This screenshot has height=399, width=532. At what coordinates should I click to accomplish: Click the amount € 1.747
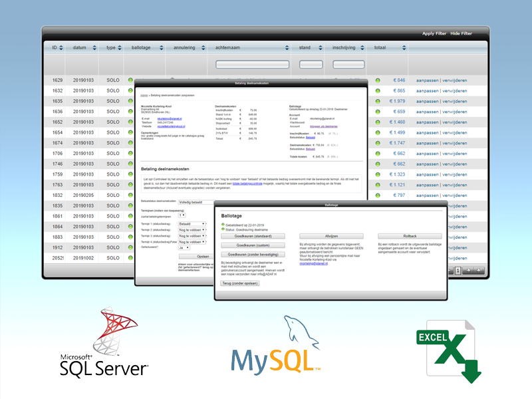tap(397, 143)
